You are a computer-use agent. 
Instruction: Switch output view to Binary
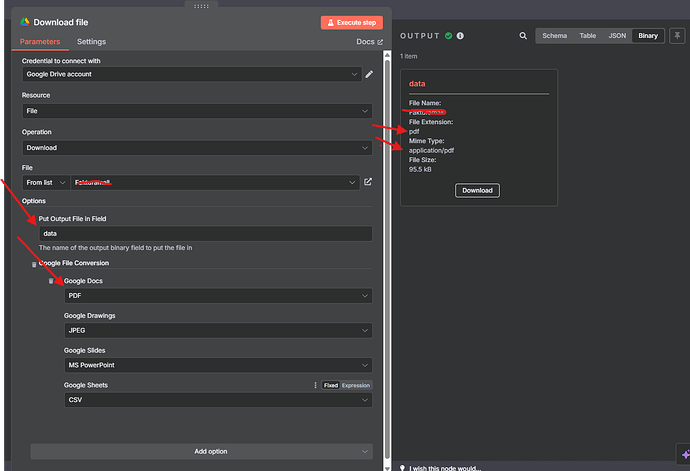coord(648,36)
